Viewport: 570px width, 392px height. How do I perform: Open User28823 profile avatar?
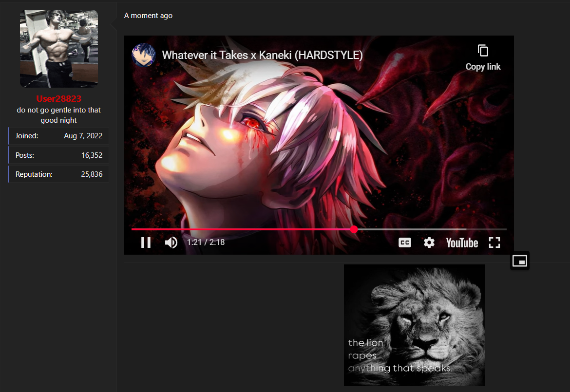point(59,49)
